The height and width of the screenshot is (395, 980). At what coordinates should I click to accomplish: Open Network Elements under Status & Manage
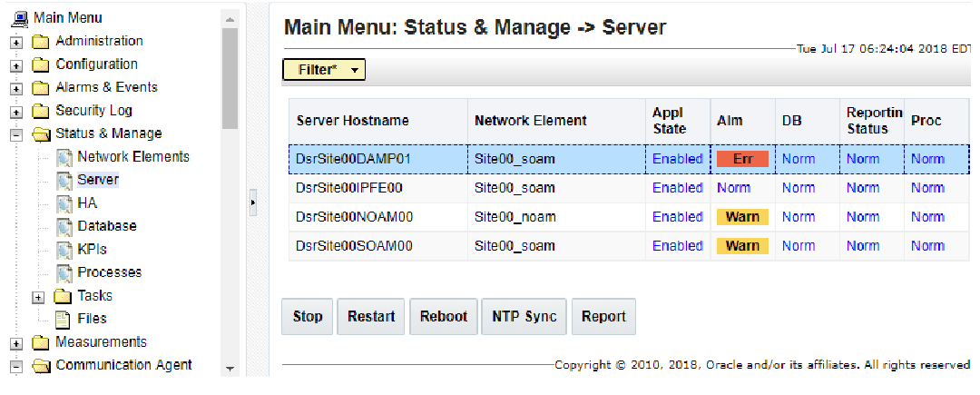tap(133, 157)
